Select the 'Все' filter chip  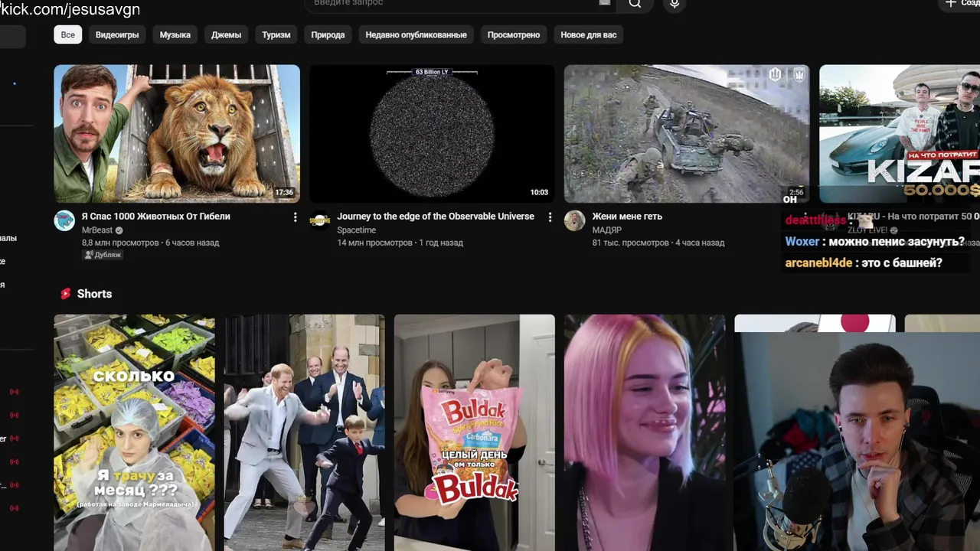click(68, 34)
